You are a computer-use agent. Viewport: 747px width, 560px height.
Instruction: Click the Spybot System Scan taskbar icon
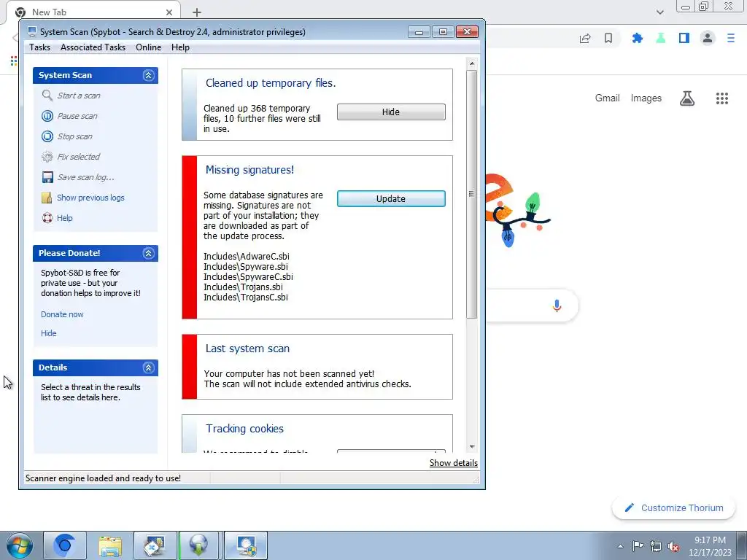click(x=245, y=545)
